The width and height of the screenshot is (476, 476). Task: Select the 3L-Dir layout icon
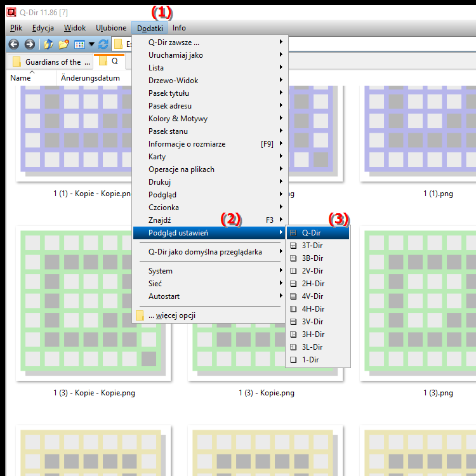tap(293, 347)
